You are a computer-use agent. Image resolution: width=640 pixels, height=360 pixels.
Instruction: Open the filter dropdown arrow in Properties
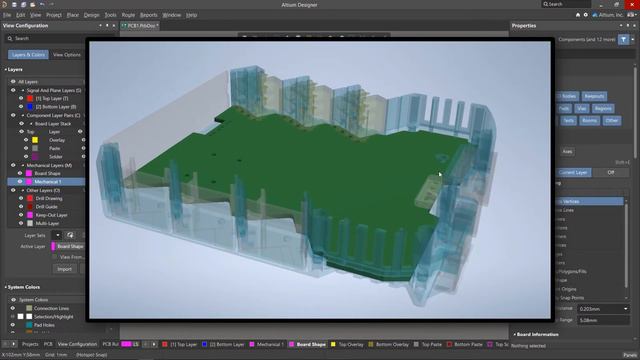click(x=633, y=40)
